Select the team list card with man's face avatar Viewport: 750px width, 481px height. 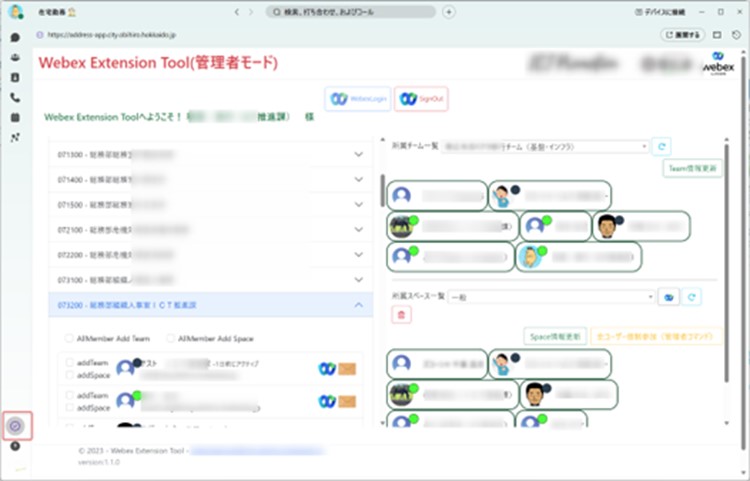tap(641, 226)
